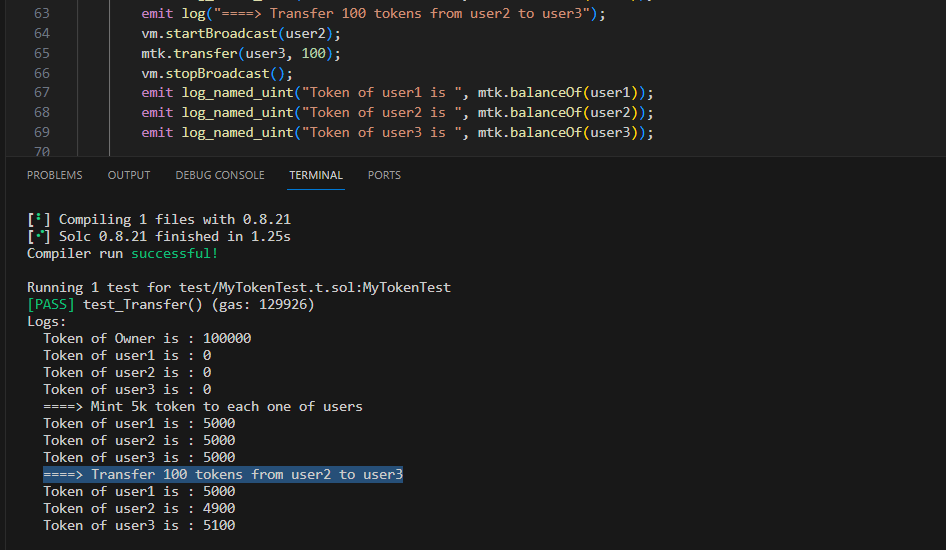Screen dimensions: 946x550
Task: Click line number 67 in gutter
Action: point(42,92)
